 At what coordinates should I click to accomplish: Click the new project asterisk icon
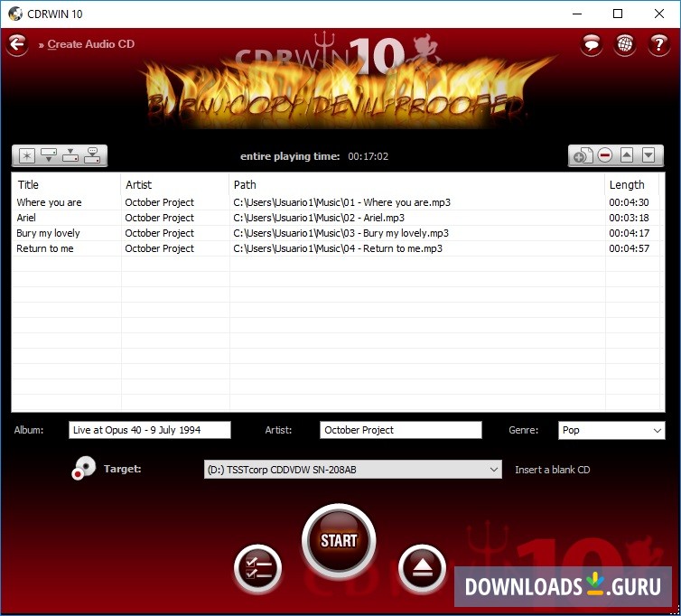point(27,155)
